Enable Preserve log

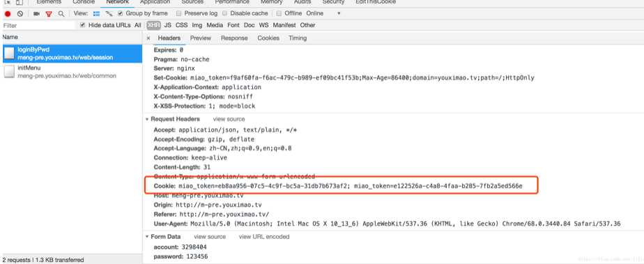(178, 13)
